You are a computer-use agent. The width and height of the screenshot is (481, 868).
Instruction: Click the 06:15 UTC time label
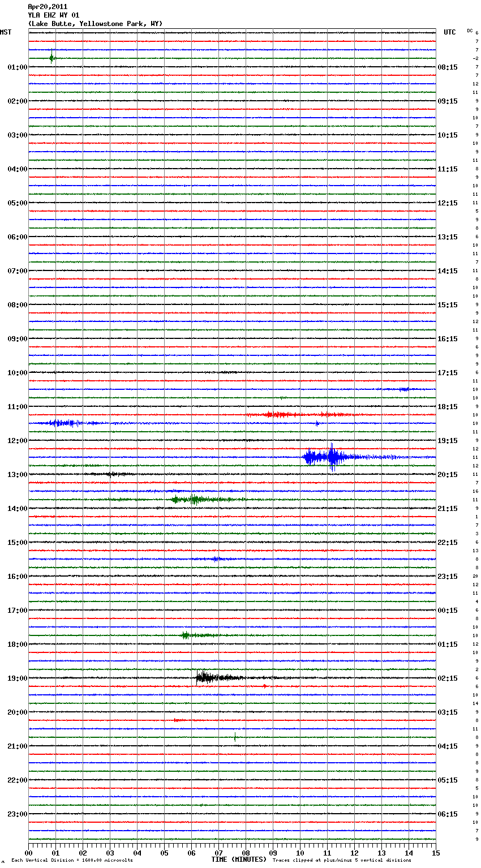[x=448, y=814]
